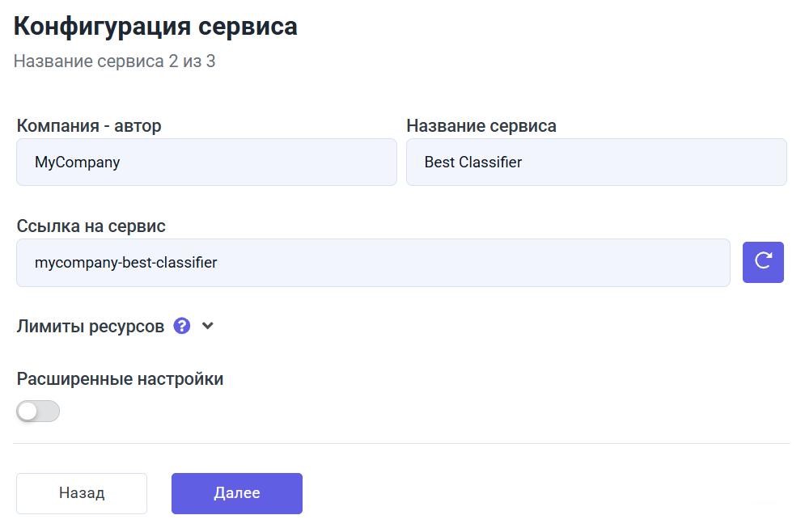Click the question mark next to Лимиты ресурсов

pyautogui.click(x=182, y=325)
